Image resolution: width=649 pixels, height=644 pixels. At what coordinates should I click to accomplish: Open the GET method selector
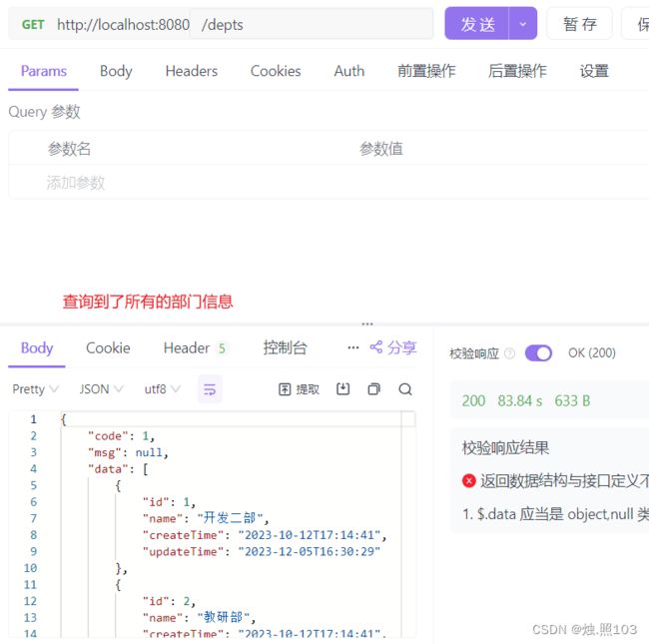33,24
